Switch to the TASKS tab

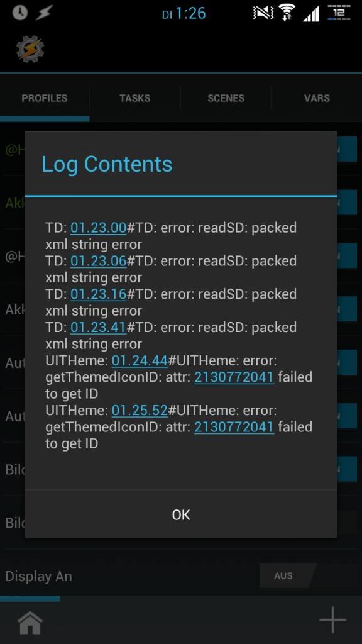point(135,98)
